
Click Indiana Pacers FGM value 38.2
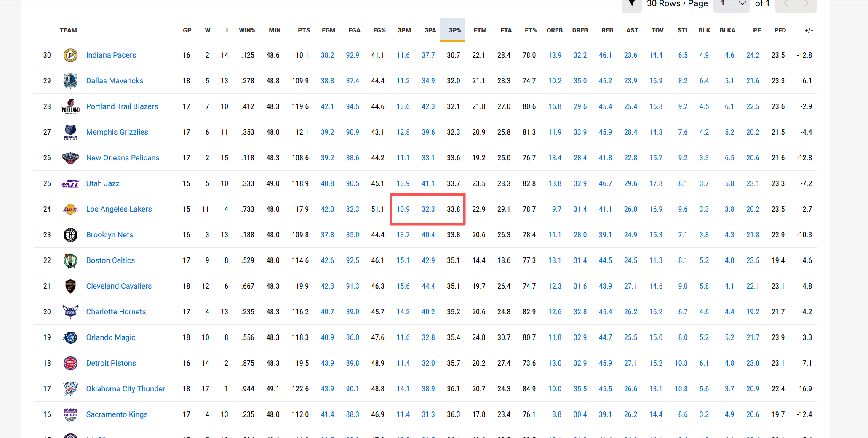(327, 55)
